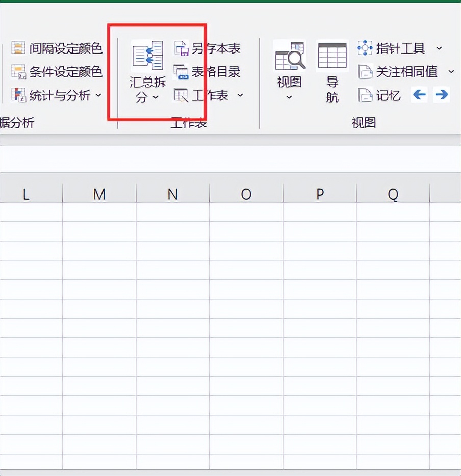Click the 另存本表 save sheet icon
Image resolution: width=461 pixels, height=476 pixels.
(x=181, y=48)
